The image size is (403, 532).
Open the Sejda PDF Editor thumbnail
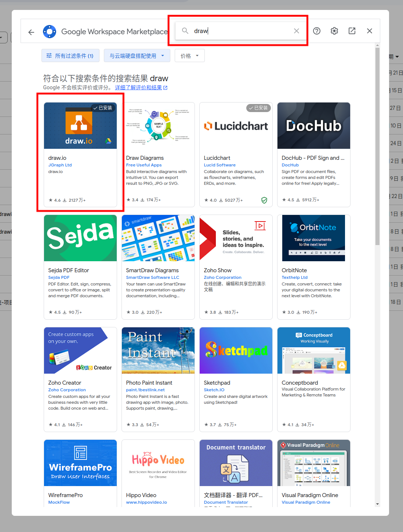80,238
